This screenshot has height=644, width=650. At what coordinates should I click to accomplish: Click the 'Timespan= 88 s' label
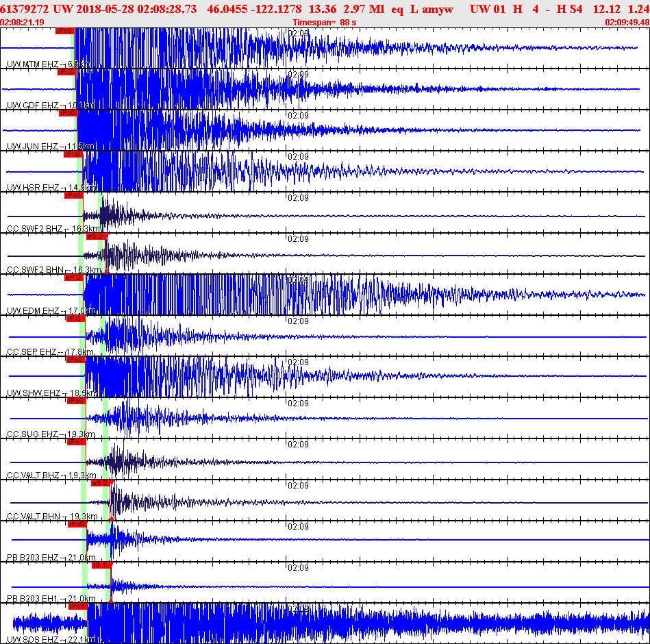click(x=325, y=23)
